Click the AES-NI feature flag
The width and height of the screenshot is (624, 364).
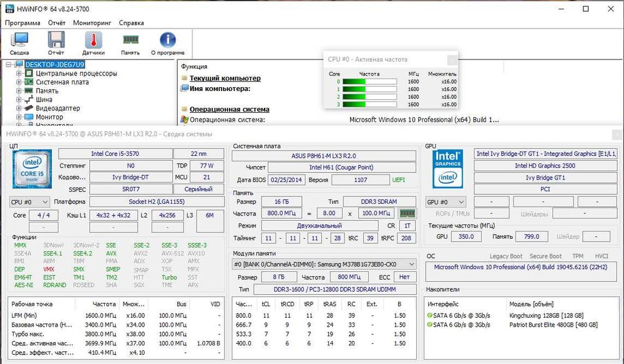pyautogui.click(x=24, y=285)
